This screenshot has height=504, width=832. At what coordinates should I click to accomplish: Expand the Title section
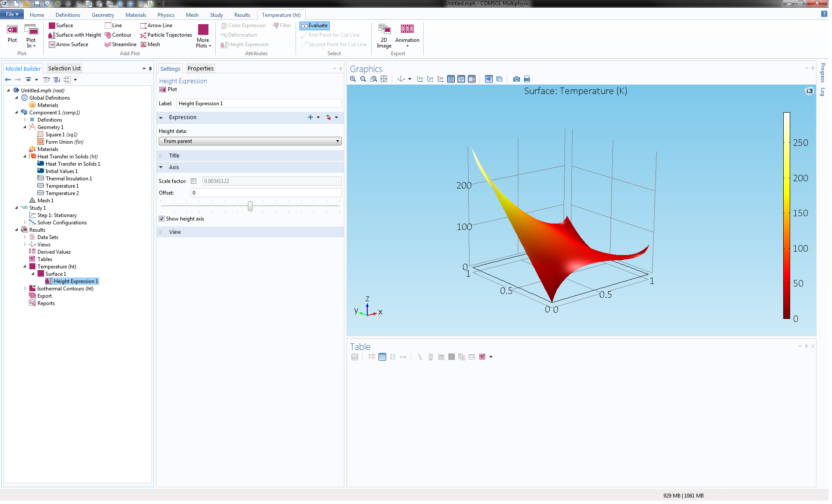174,156
